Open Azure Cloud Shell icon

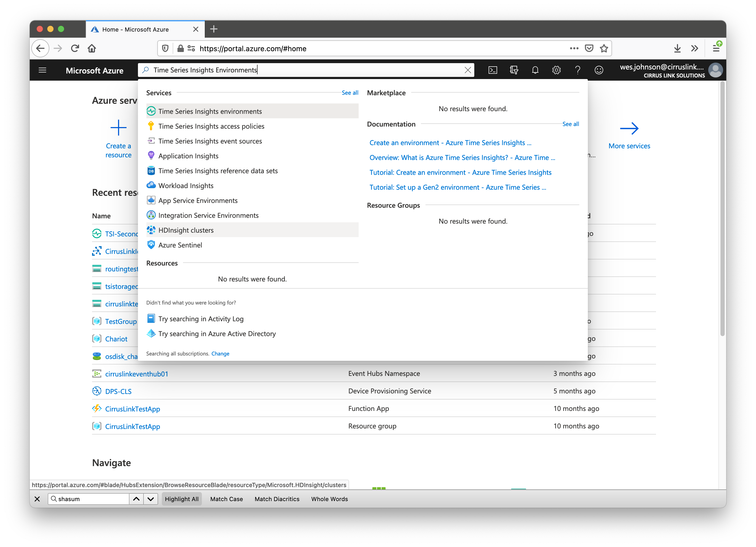pyautogui.click(x=493, y=70)
